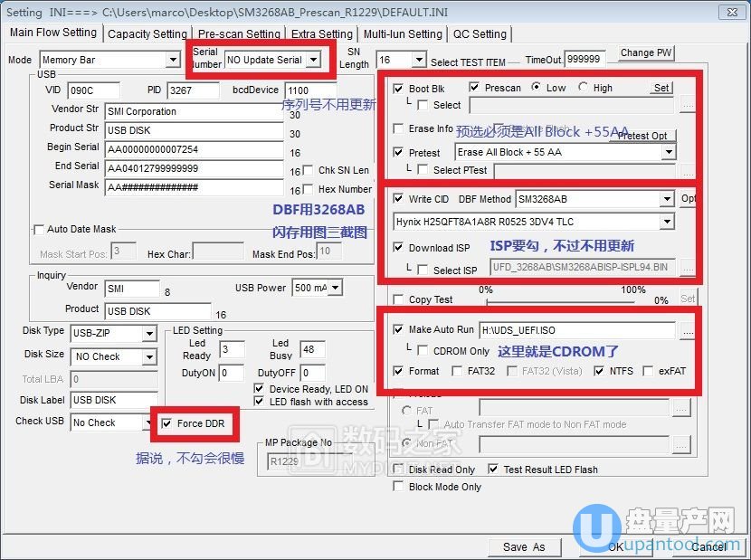This screenshot has height=560, width=751.
Task: Click browse button next to Select ISP file
Action: pyautogui.click(x=688, y=269)
